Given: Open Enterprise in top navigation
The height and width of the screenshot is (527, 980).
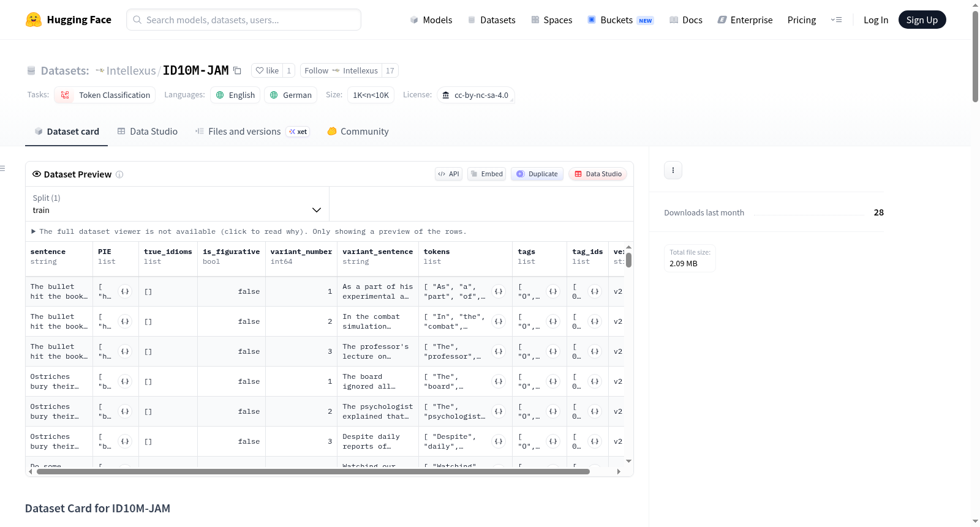Looking at the screenshot, I should pos(745,20).
